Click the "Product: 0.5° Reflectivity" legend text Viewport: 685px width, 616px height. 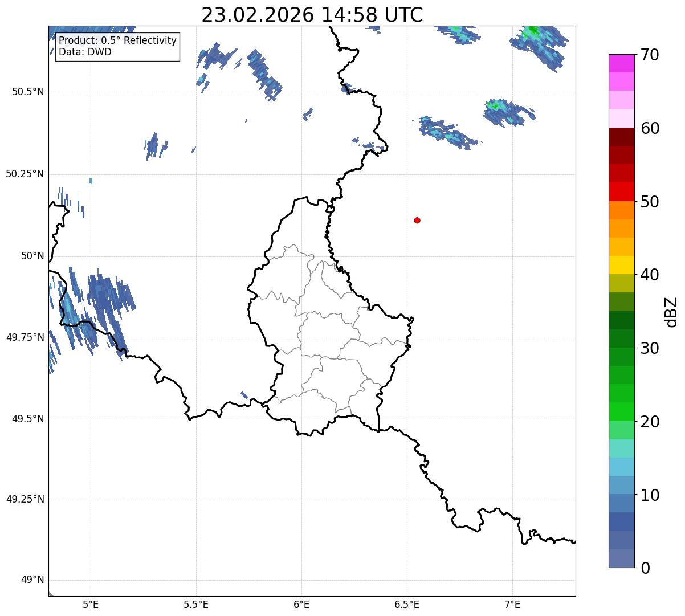click(x=118, y=41)
